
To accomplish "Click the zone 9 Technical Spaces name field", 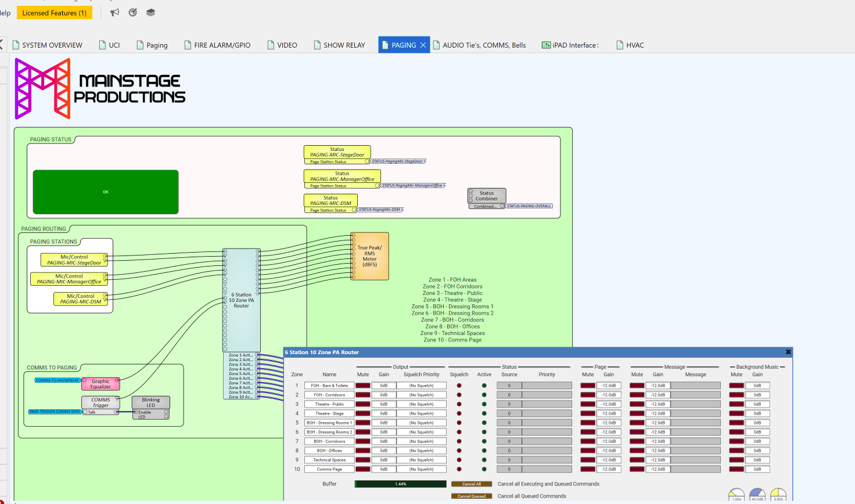I will pyautogui.click(x=329, y=460).
